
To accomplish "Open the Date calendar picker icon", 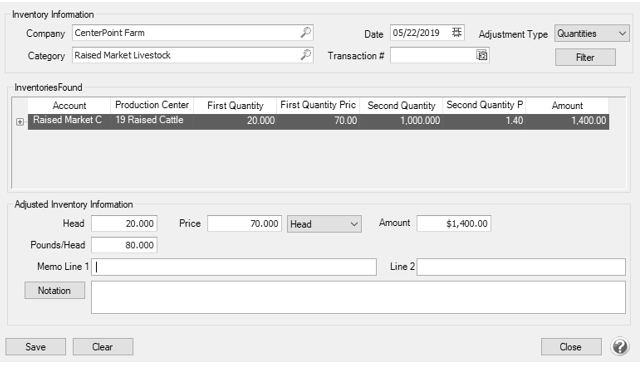I will pyautogui.click(x=457, y=32).
